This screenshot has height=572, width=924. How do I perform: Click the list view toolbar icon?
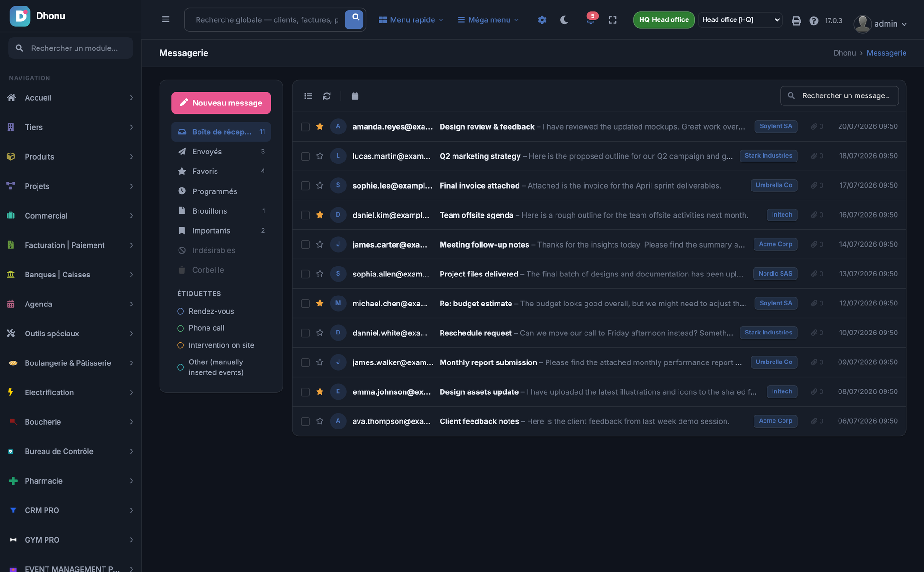coord(308,96)
